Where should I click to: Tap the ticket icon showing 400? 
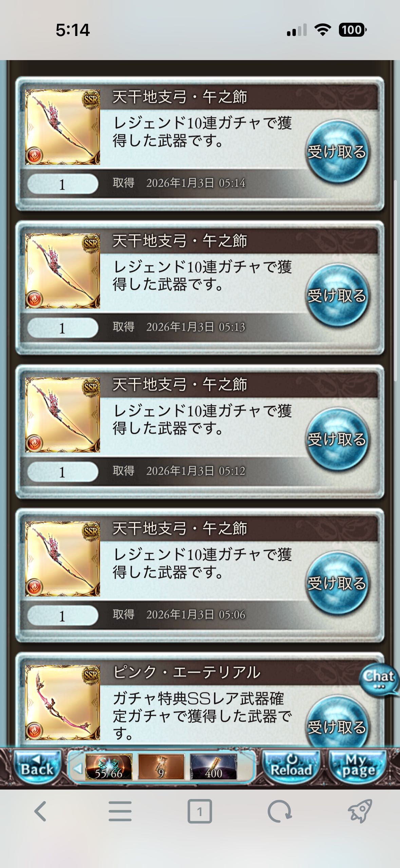tap(213, 767)
